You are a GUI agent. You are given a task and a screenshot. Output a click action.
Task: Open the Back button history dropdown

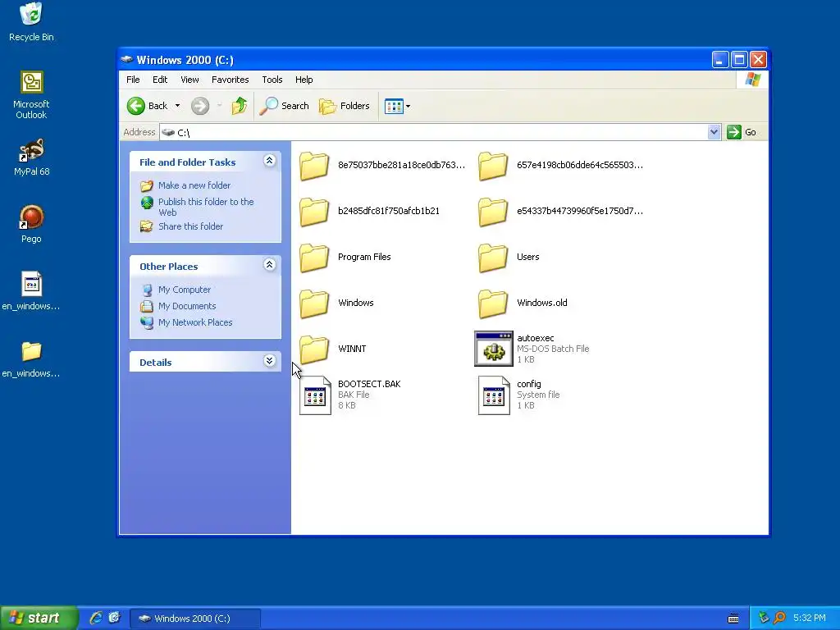[177, 106]
